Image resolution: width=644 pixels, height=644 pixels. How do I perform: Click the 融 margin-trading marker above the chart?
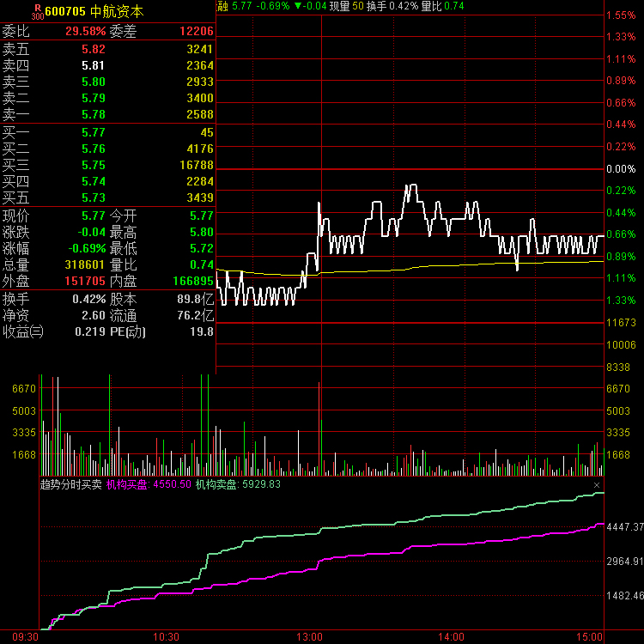[222, 6]
